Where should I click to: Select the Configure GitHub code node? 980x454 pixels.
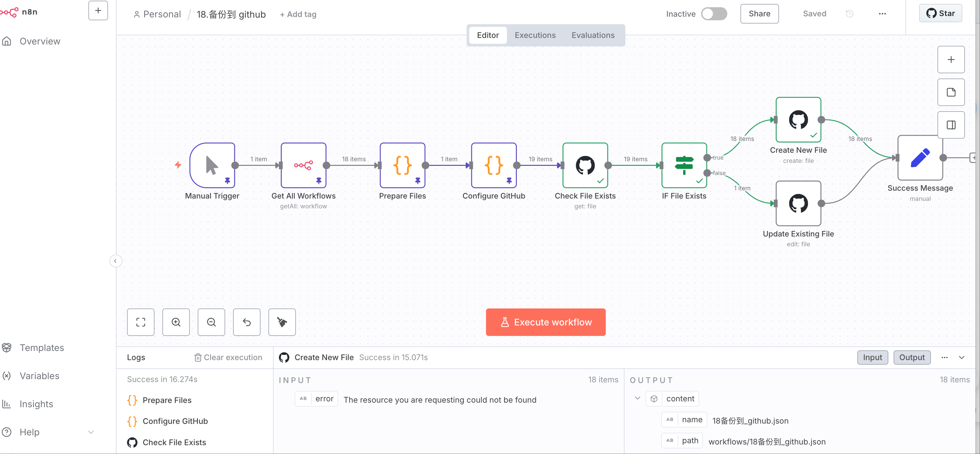[x=493, y=165]
